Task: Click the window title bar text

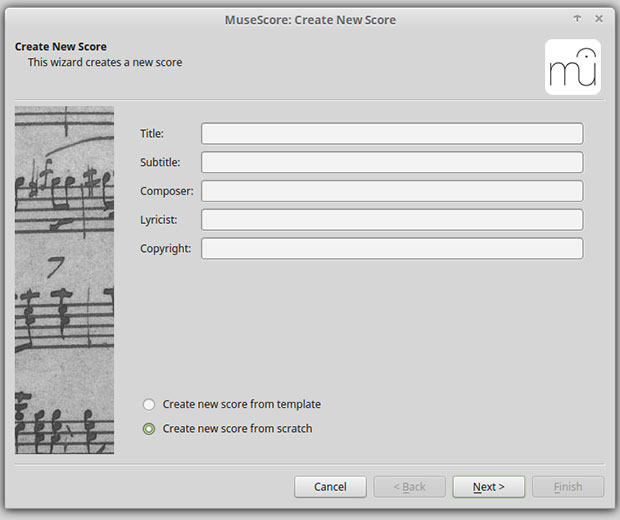Action: (x=310, y=20)
